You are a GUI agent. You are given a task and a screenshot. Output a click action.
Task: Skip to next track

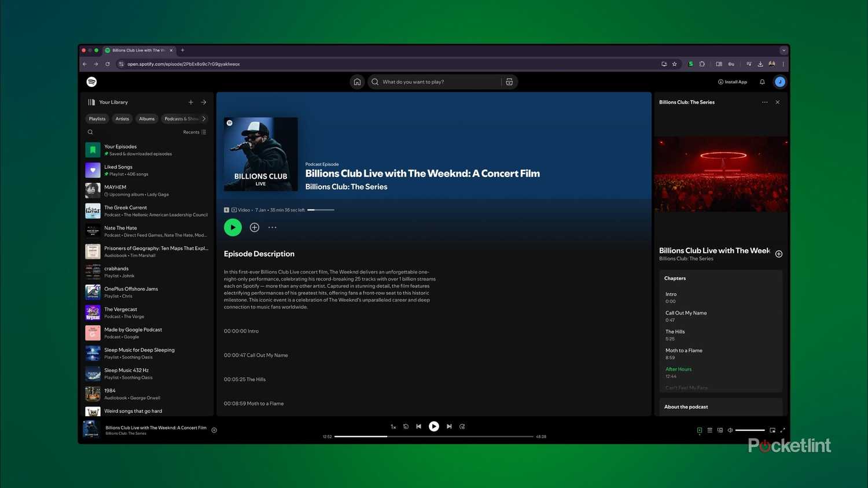pyautogui.click(x=449, y=426)
